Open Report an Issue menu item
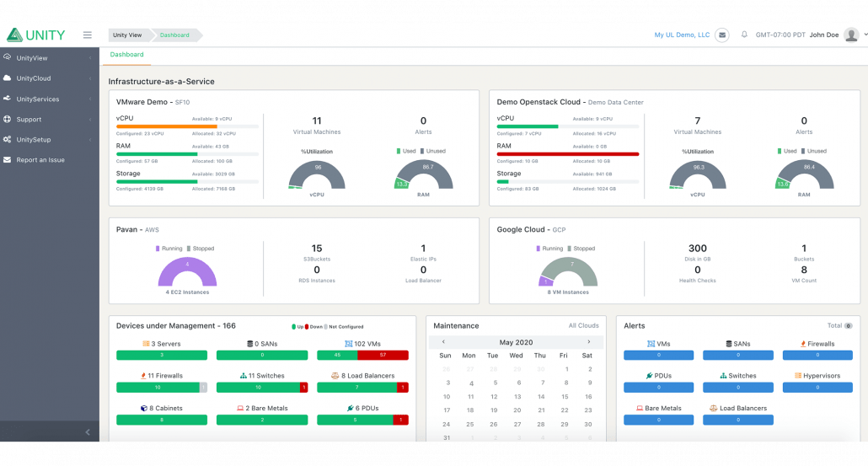 pos(50,160)
